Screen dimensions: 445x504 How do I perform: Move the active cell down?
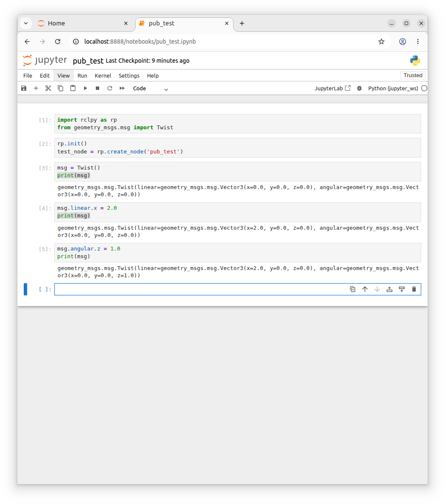click(377, 289)
